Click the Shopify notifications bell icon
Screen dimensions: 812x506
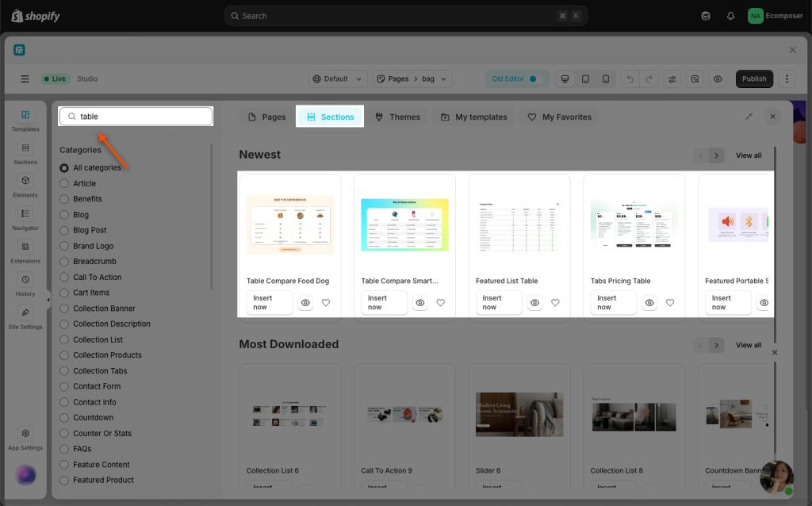click(730, 16)
